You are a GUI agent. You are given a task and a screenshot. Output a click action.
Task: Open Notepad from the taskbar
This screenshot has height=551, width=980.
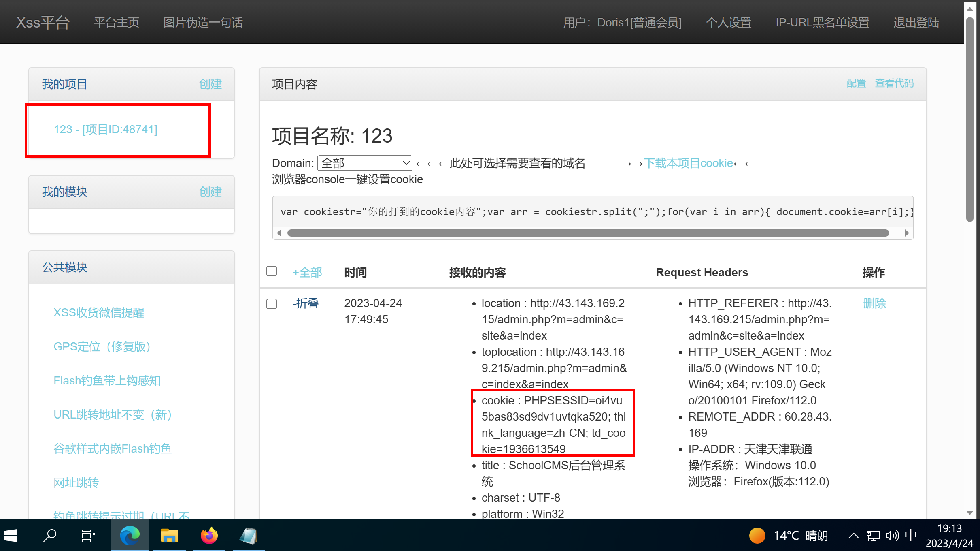(249, 536)
